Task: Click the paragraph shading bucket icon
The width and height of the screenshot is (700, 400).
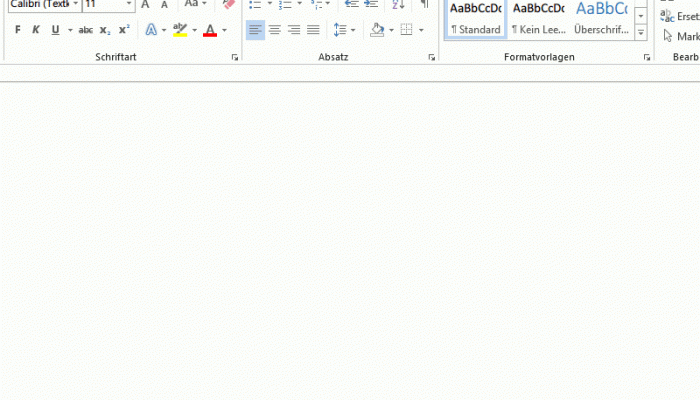Action: tap(377, 30)
